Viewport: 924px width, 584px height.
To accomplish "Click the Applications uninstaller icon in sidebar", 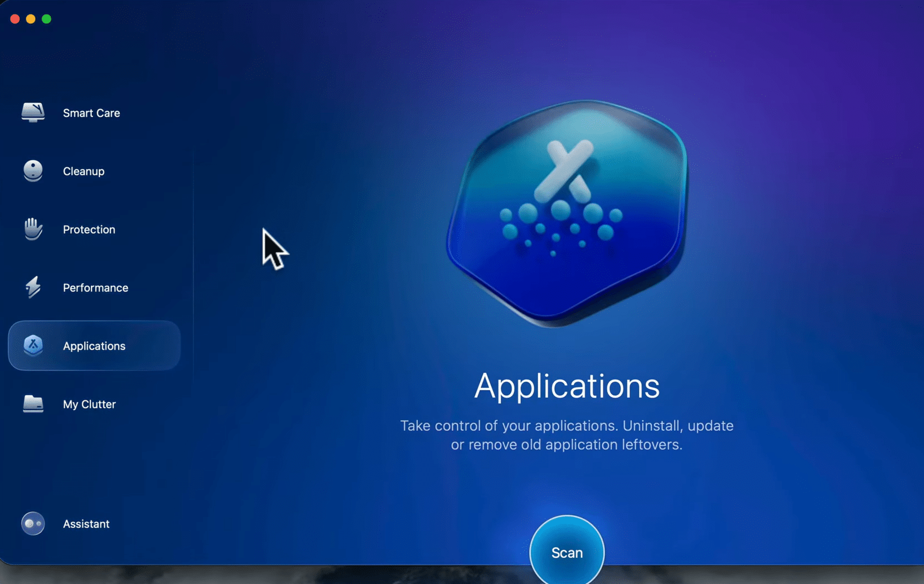I will (x=33, y=345).
